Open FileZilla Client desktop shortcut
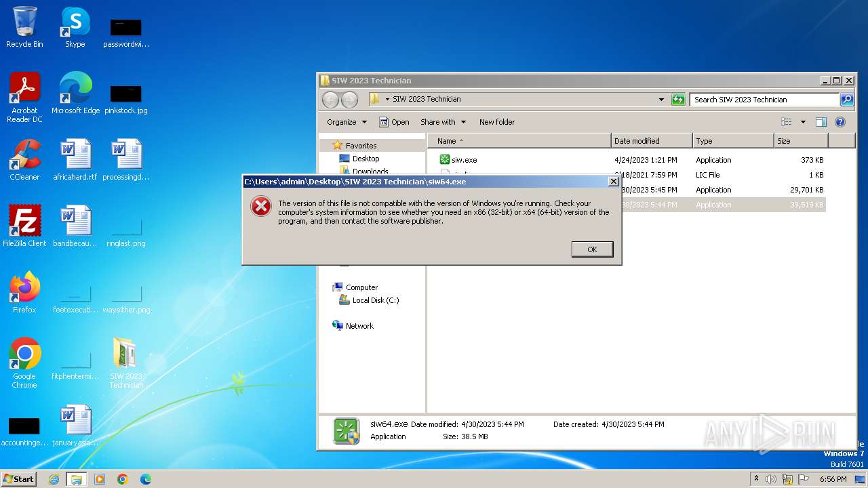Viewport: 868px width, 488px height. pos(24,226)
